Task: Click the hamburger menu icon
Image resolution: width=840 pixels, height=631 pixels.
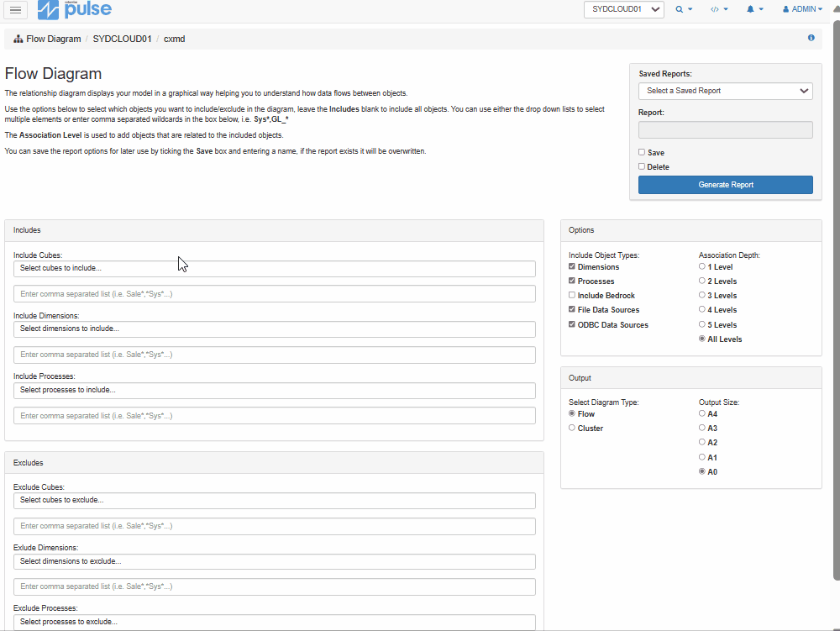Action: pyautogui.click(x=14, y=10)
